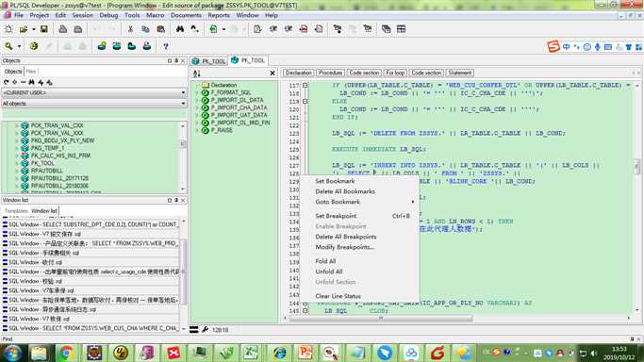644x362 pixels.
Task: Click the Sogou input method icon
Action: tap(553, 47)
